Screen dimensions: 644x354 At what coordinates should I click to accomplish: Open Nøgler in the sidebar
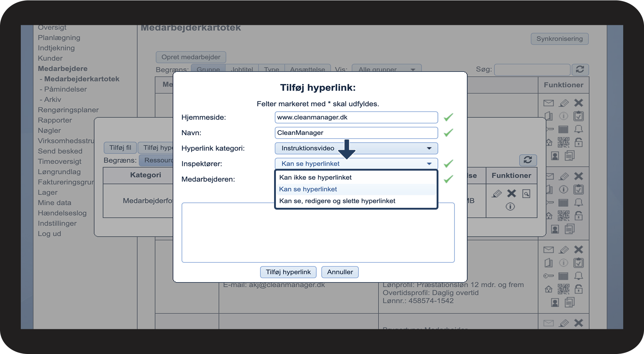click(x=49, y=131)
